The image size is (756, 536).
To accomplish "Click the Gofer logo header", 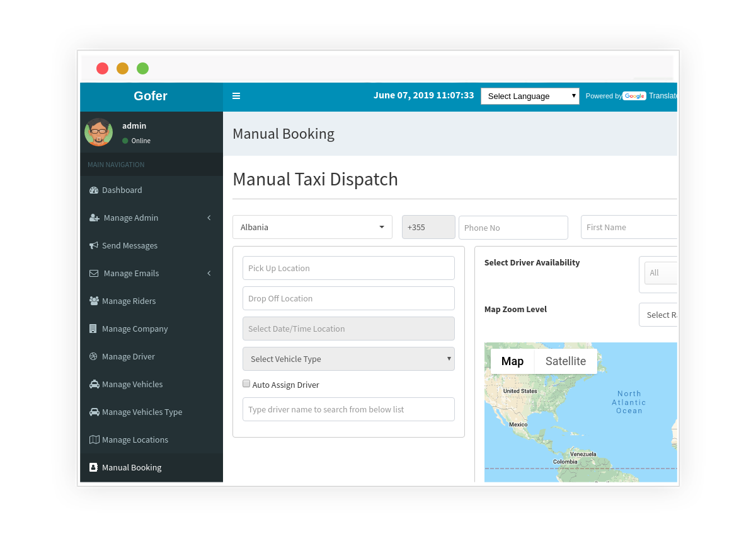I will pyautogui.click(x=151, y=96).
